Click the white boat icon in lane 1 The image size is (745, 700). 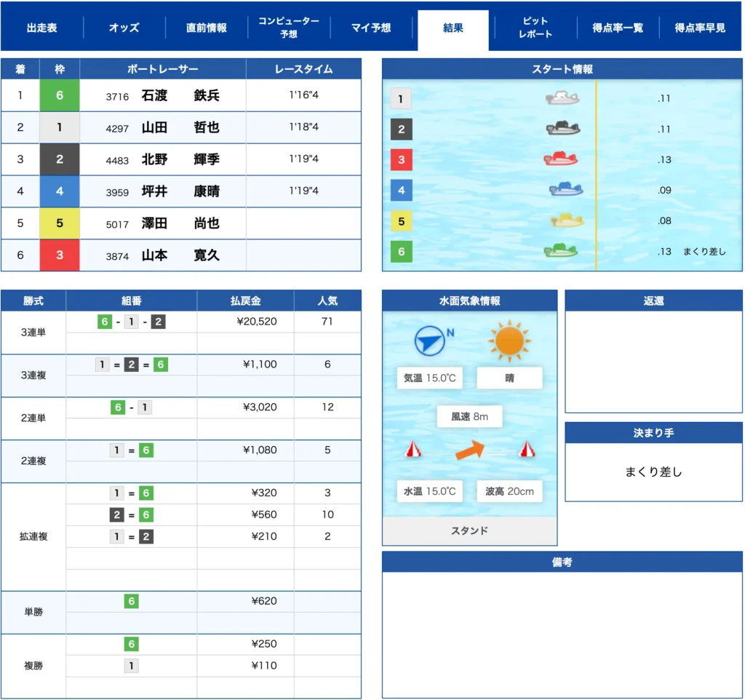pyautogui.click(x=562, y=98)
